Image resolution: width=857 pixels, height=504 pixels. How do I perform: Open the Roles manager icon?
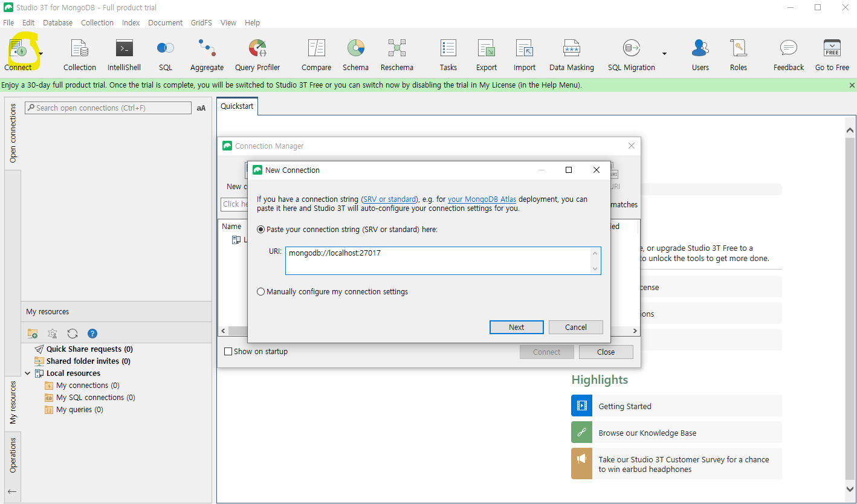(x=739, y=55)
